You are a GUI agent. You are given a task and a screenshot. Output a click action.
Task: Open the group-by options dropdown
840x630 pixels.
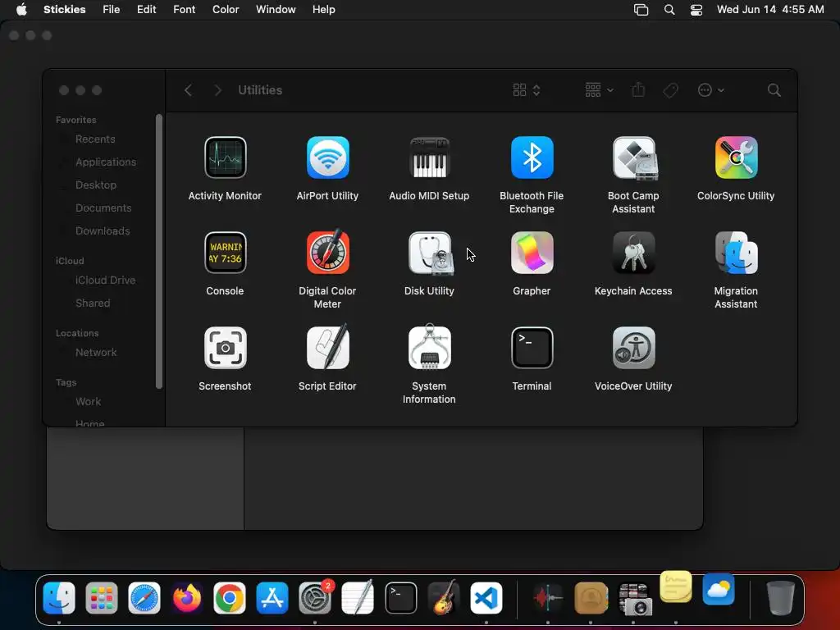(x=599, y=90)
